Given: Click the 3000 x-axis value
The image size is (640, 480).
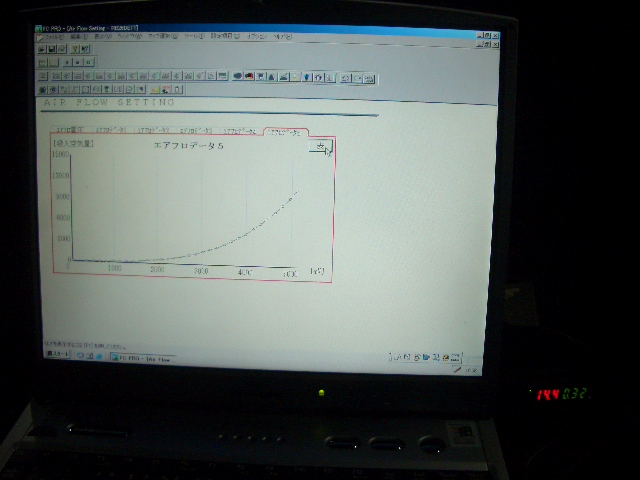Looking at the screenshot, I should pyautogui.click(x=201, y=271).
